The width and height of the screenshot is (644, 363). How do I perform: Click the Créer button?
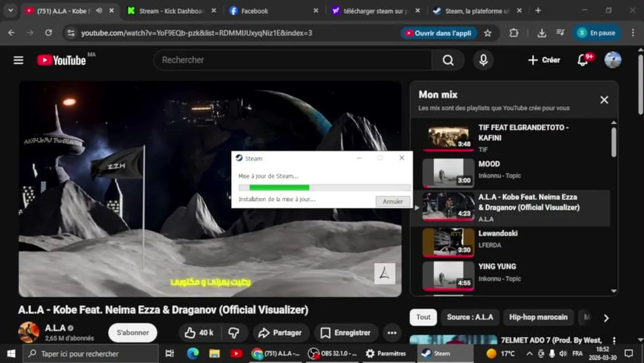coord(543,60)
